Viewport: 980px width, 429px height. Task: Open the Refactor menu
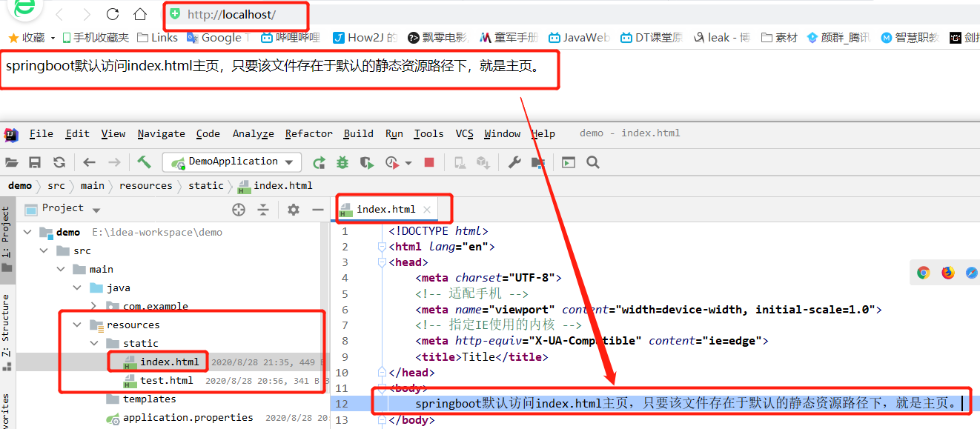click(x=309, y=133)
